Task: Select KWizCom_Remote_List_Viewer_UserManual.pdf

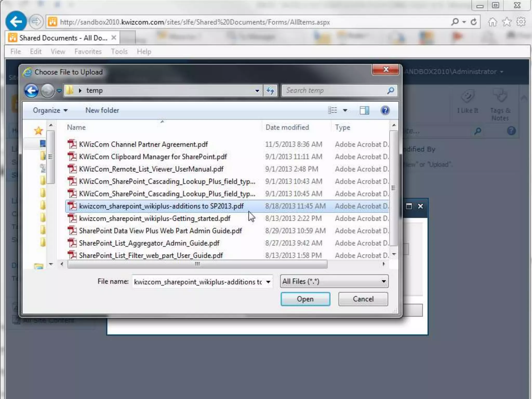Action: tap(227, 169)
